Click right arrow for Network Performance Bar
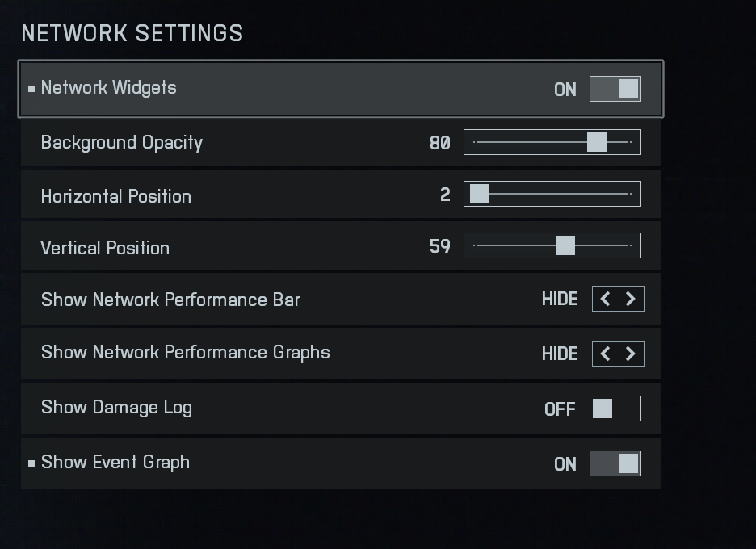Screen dimensions: 756x549 [631, 300]
